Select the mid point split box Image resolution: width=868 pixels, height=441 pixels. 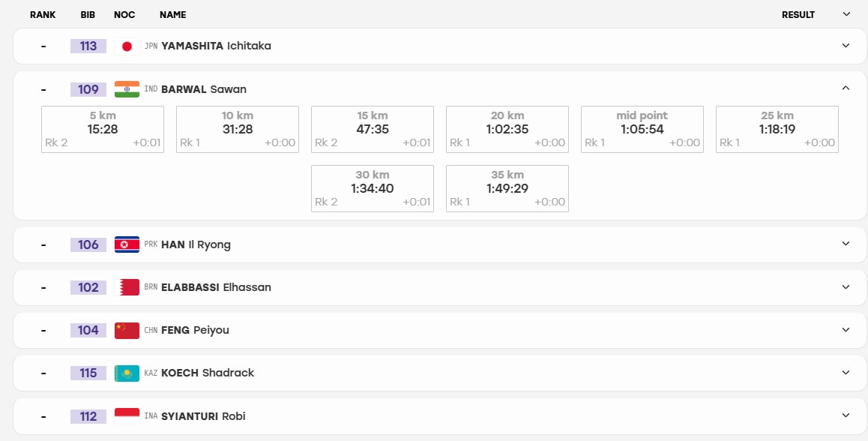(x=642, y=129)
